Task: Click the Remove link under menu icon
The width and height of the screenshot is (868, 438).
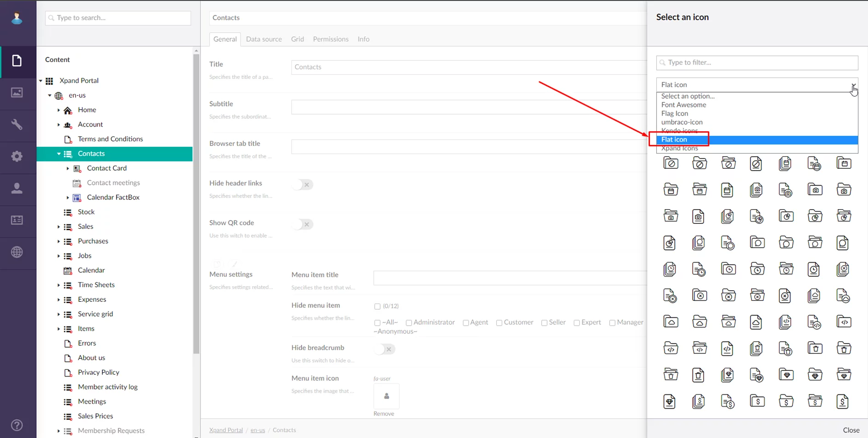Action: coord(383,414)
